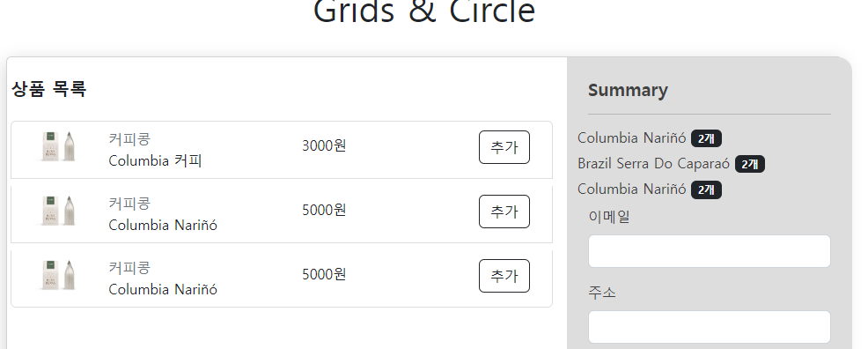This screenshot has width=868, height=349.
Task: Click the 2개 badge on topmost summary Columbia Nariñó
Action: (706, 138)
